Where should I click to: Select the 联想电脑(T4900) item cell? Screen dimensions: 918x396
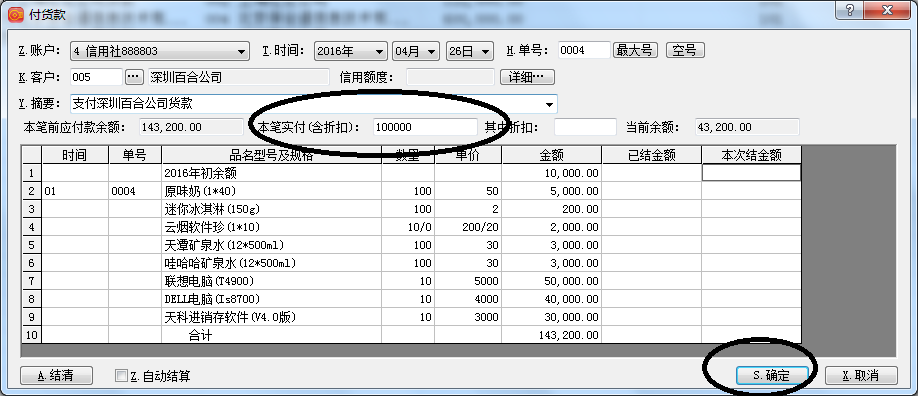pos(272,282)
